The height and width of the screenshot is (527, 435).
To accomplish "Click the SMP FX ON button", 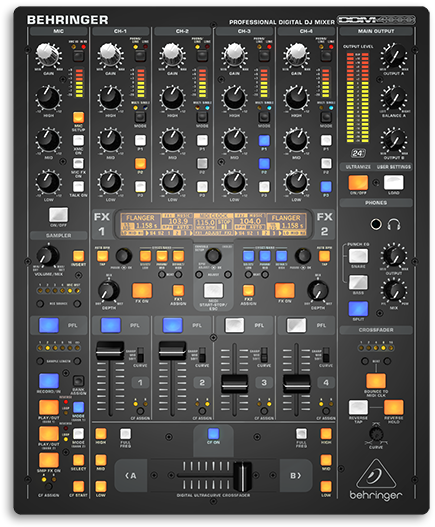I will coord(49,460).
